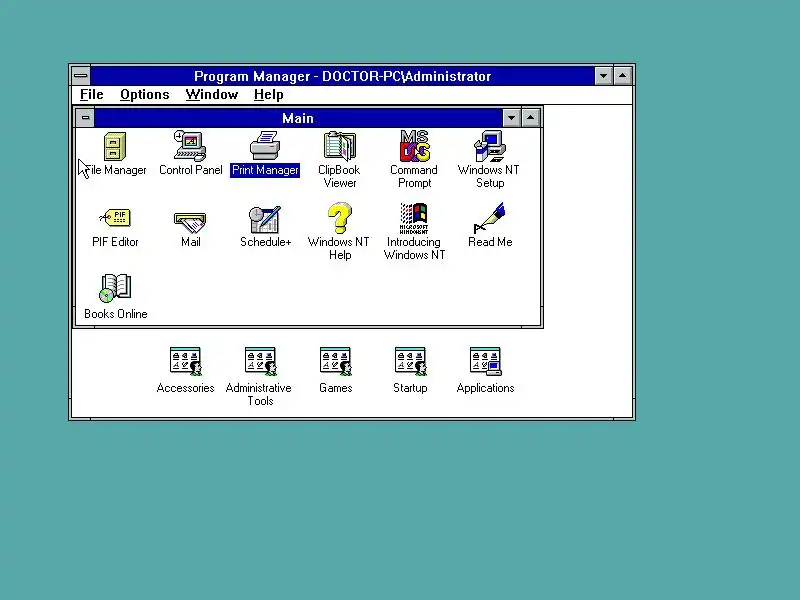Open Windows NT Help question mark icon
The height and width of the screenshot is (600, 800).
pyautogui.click(x=340, y=218)
